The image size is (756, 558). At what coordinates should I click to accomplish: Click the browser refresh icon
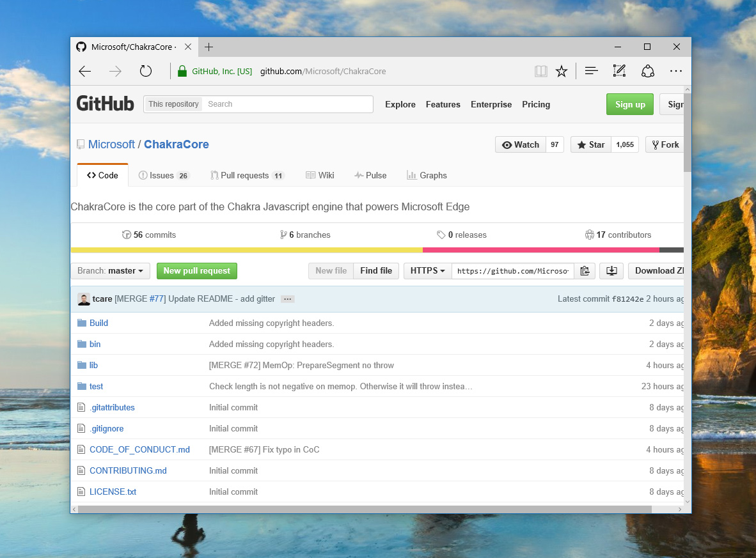[146, 72]
